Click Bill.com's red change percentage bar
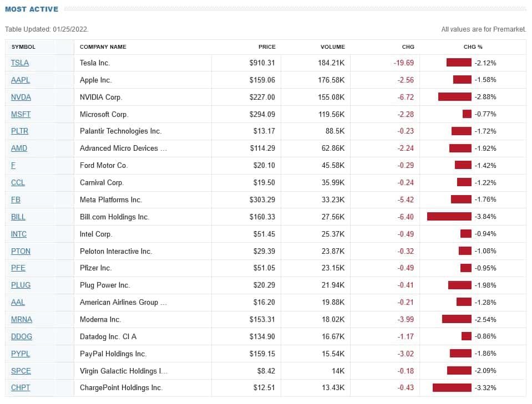The height and width of the screenshot is (404, 532). click(449, 217)
